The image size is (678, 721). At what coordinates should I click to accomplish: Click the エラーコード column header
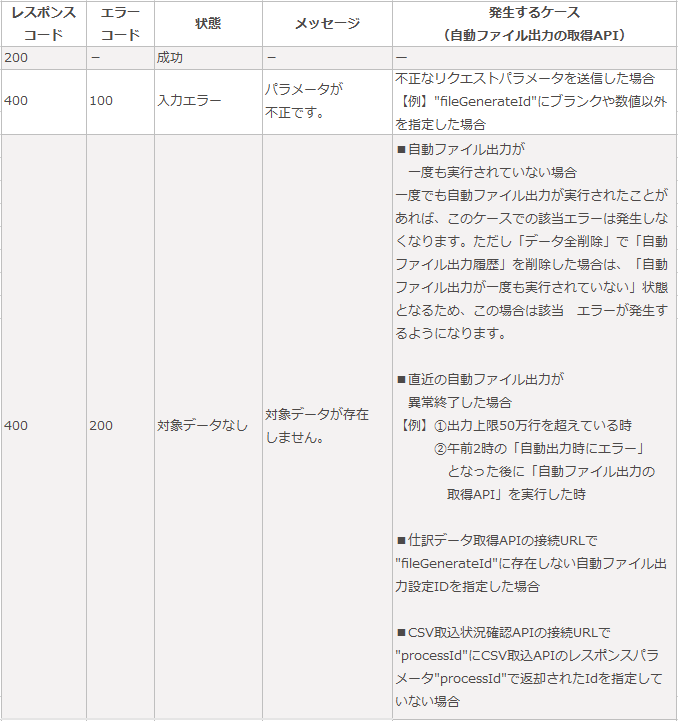pos(121,24)
